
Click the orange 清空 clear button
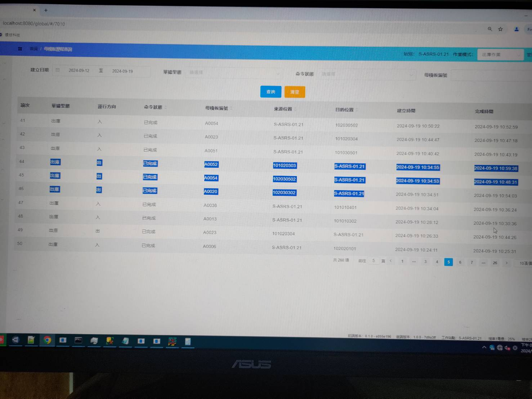(x=295, y=92)
